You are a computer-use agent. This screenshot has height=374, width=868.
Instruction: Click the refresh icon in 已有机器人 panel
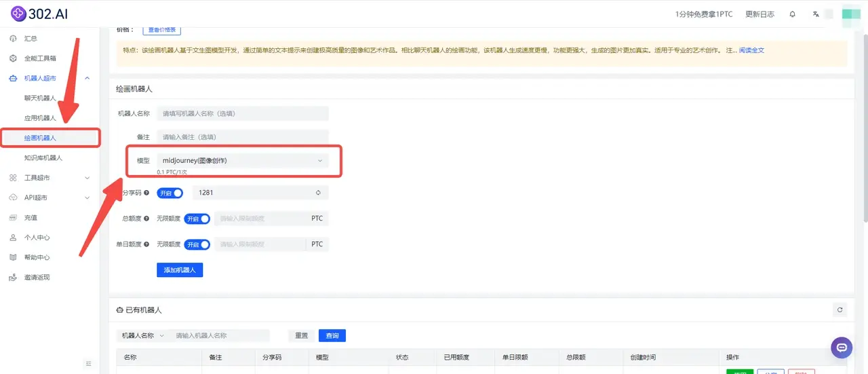click(x=840, y=310)
